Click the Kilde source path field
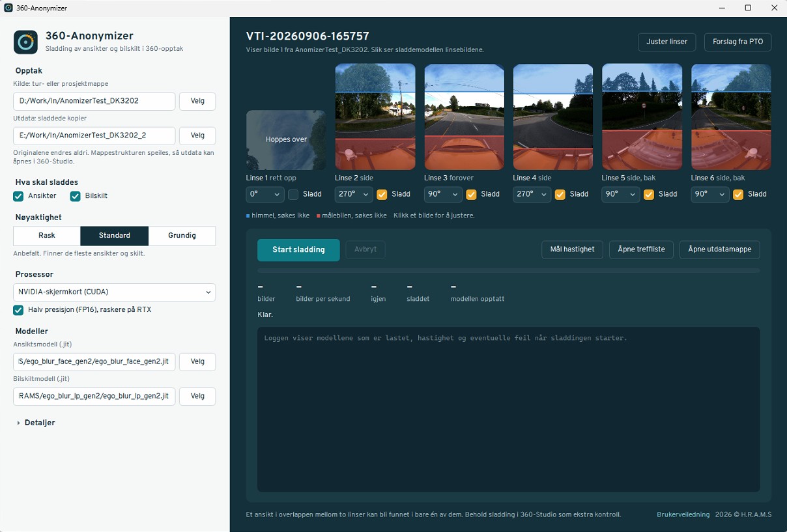Image resolution: width=787 pixels, height=532 pixels. point(94,102)
